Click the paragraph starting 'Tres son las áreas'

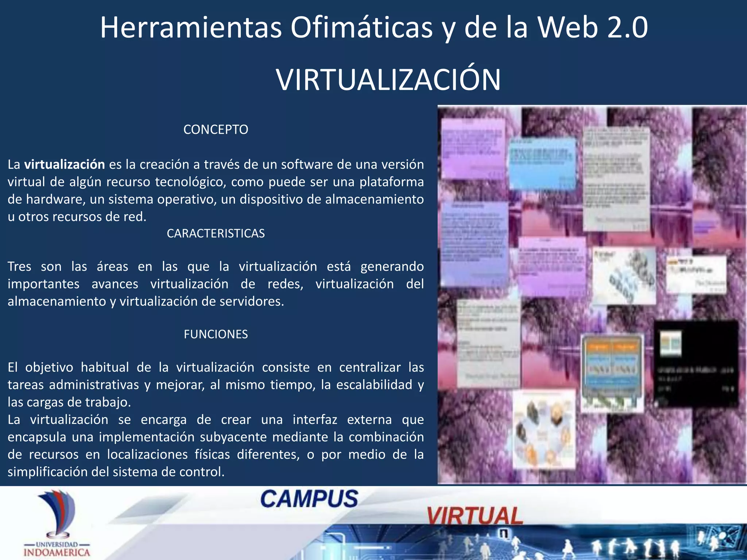(216, 284)
